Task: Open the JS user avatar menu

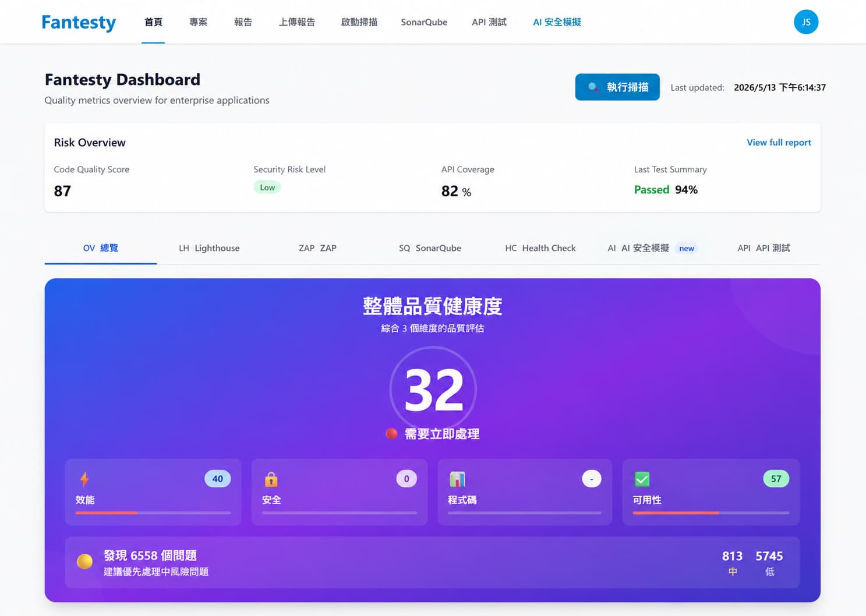Action: click(x=806, y=22)
